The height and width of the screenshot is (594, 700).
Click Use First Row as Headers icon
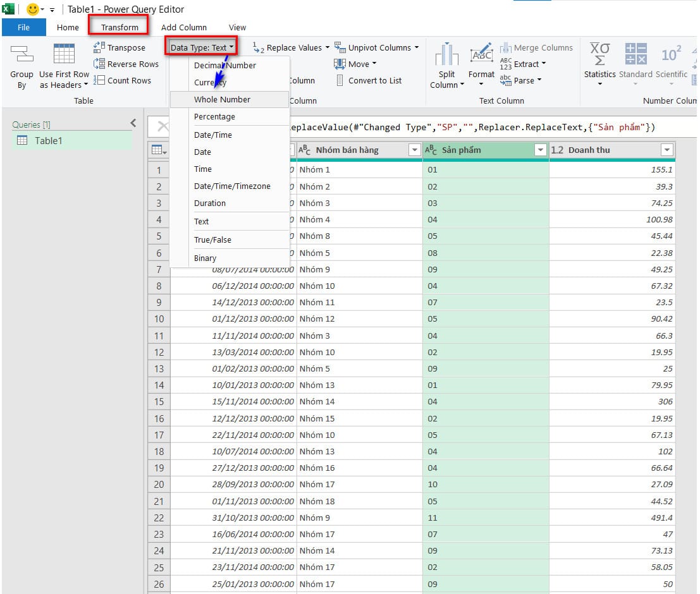click(x=64, y=54)
